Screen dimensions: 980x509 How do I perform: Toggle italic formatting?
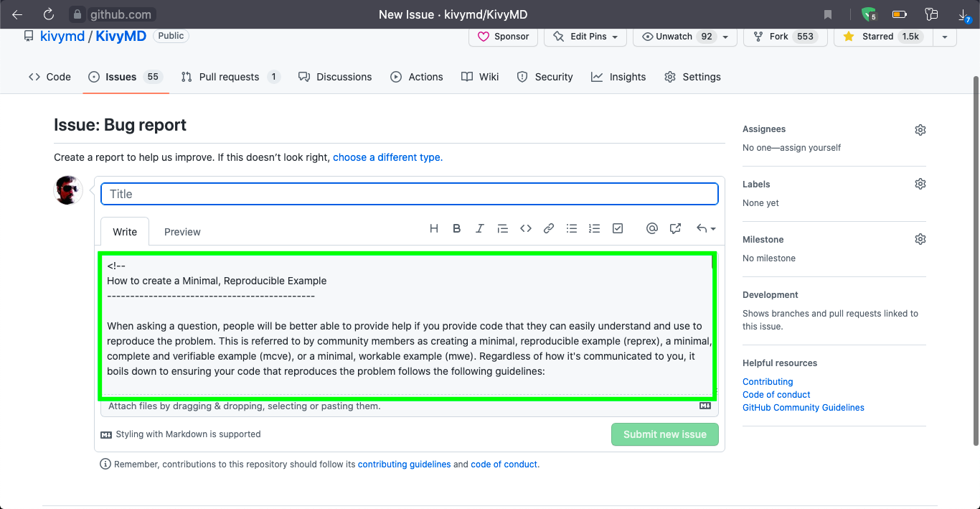point(479,228)
